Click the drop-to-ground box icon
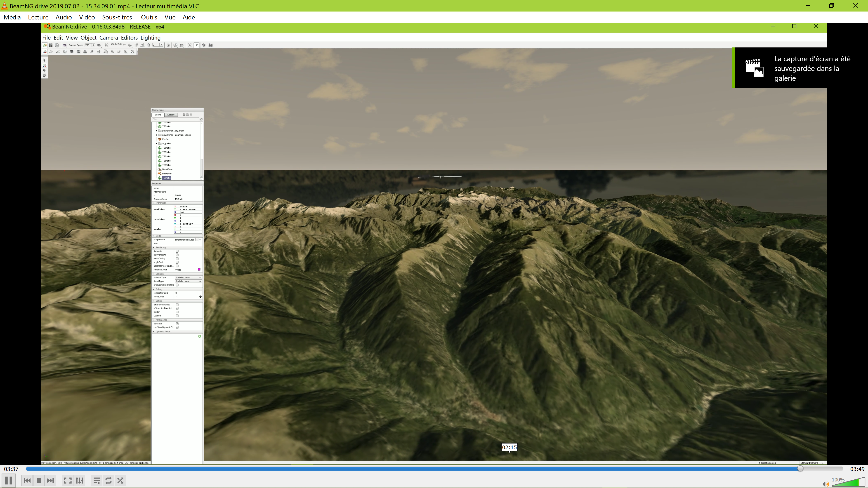 point(204,45)
